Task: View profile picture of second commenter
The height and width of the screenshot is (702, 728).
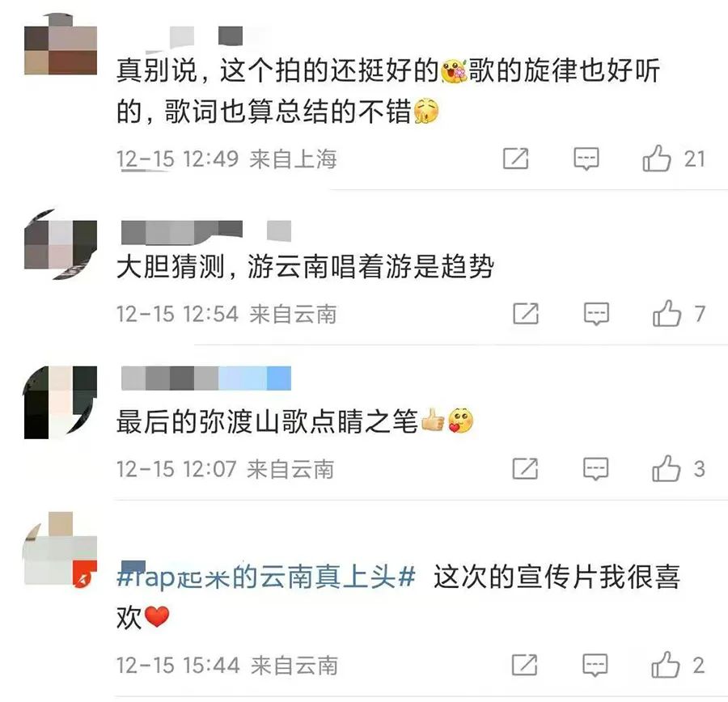Action: [61, 245]
